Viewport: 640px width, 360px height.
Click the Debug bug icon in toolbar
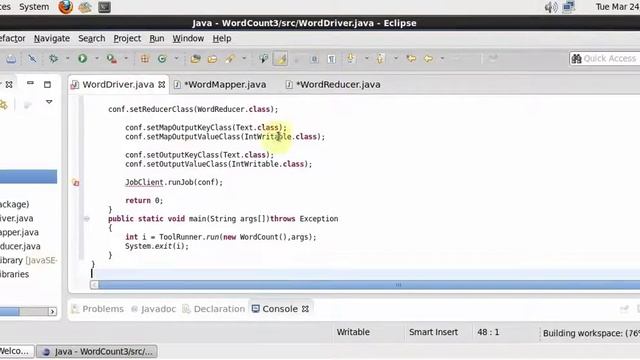tap(53, 59)
